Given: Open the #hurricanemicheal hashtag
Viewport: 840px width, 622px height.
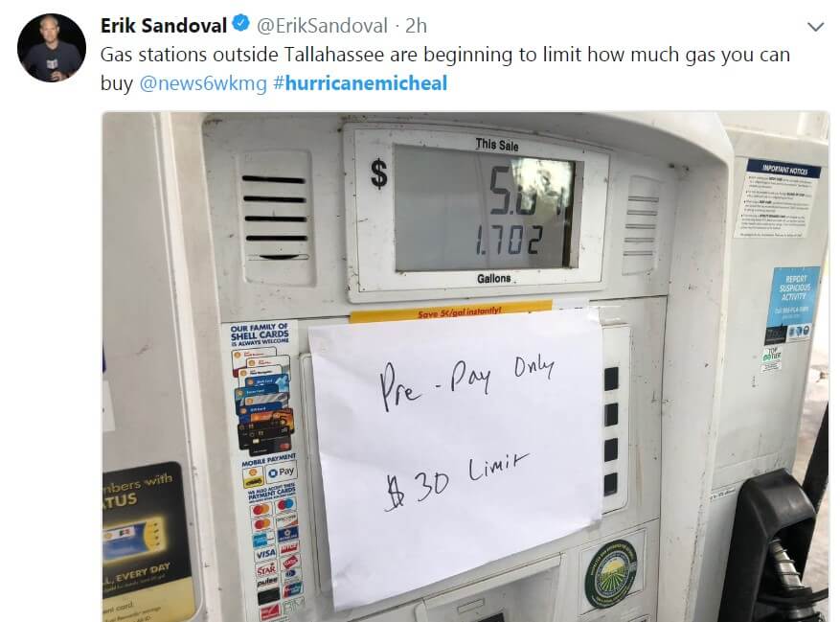Looking at the screenshot, I should [x=360, y=83].
